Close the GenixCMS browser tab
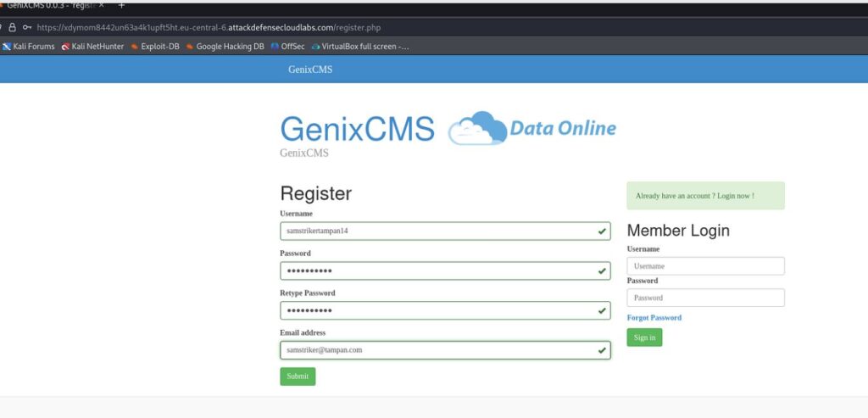868x418 pixels. pos(102,5)
